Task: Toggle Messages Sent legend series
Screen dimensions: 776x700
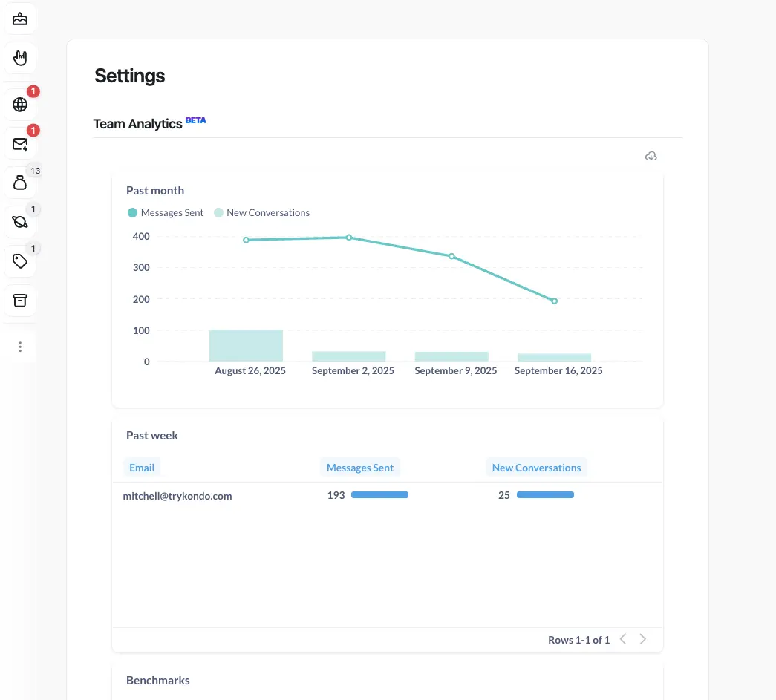Action: tap(166, 213)
